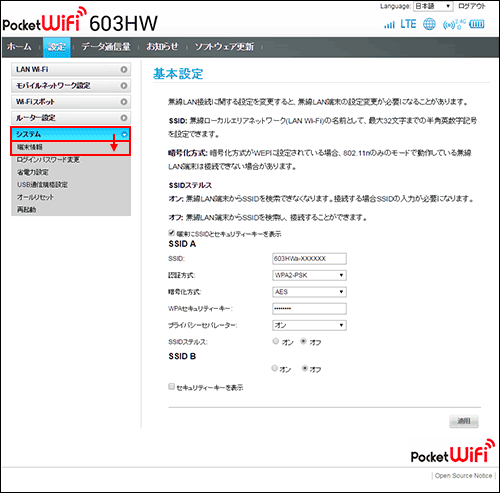The width and height of the screenshot is (500, 493).
Task: Toggle 端末にSSIDとセキュリティーキーを表示 checkbox
Action: tap(171, 233)
